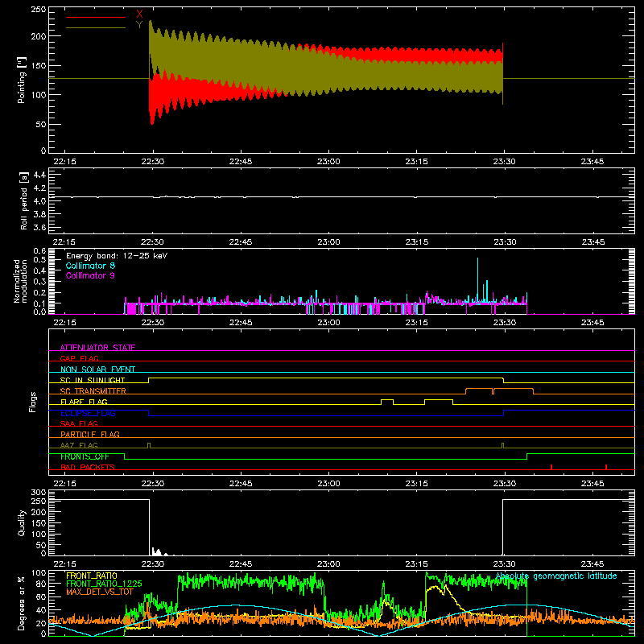Click the FRONT_RATIO_1225 legend entry

(104, 584)
